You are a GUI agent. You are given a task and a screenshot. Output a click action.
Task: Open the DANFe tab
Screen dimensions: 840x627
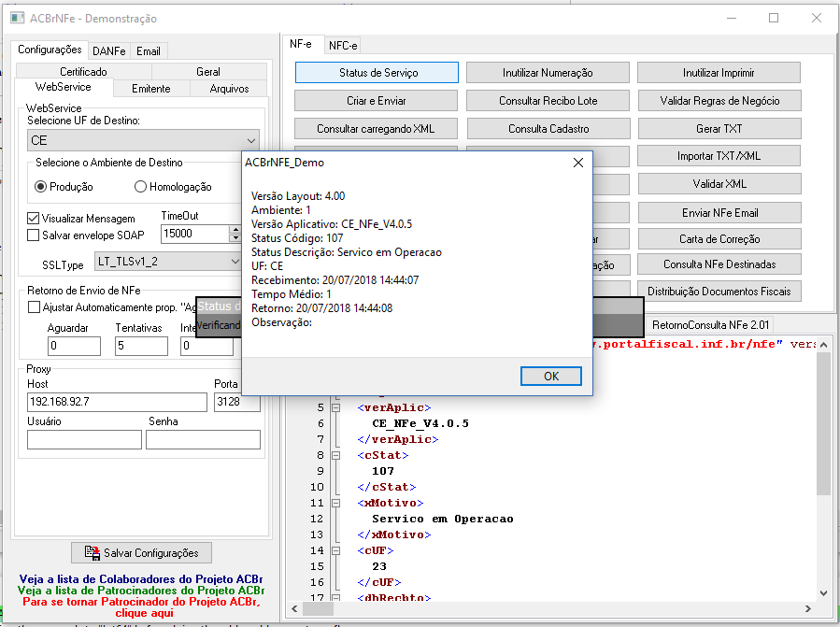[x=108, y=50]
